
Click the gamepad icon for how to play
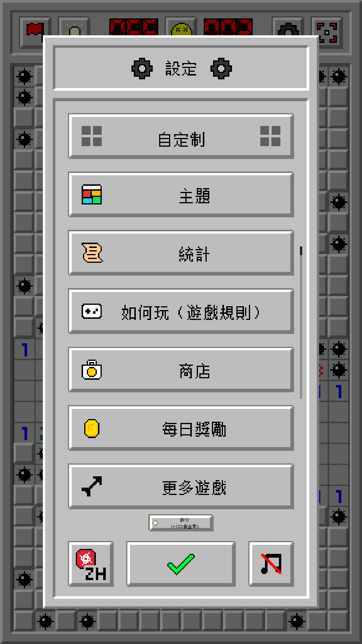(x=92, y=311)
